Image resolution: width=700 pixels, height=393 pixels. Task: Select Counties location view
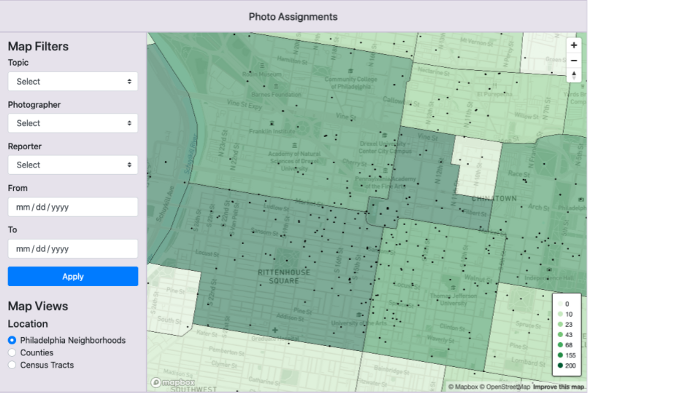(12, 353)
